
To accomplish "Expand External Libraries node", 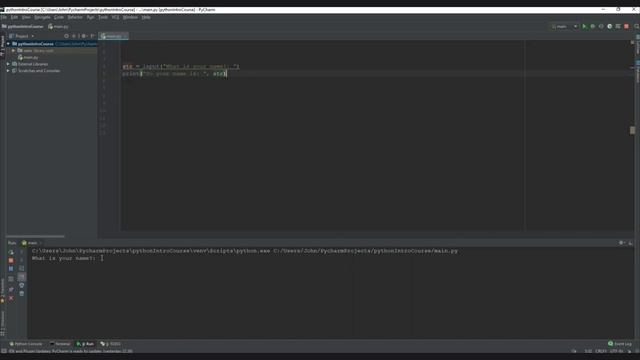I will (x=8, y=64).
